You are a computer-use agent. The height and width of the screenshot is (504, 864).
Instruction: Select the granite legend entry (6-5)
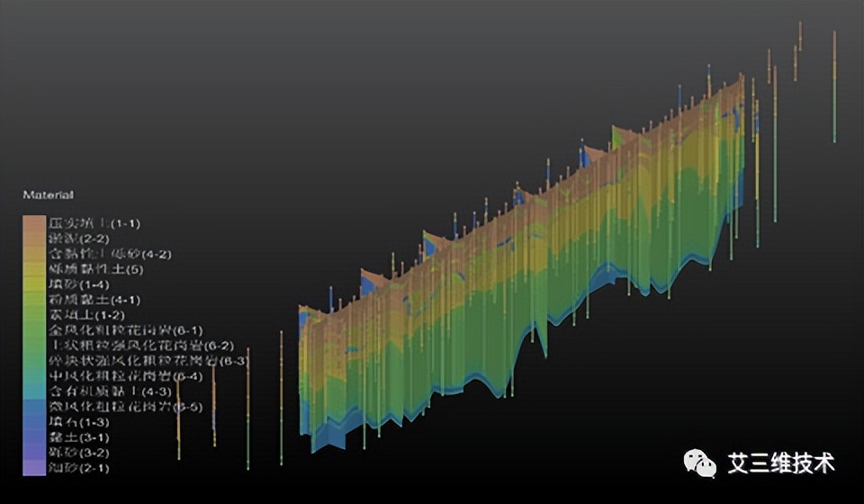coord(125,407)
